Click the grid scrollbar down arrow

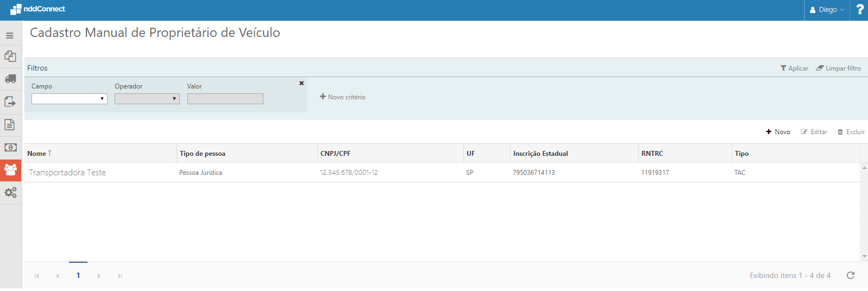[864, 256]
